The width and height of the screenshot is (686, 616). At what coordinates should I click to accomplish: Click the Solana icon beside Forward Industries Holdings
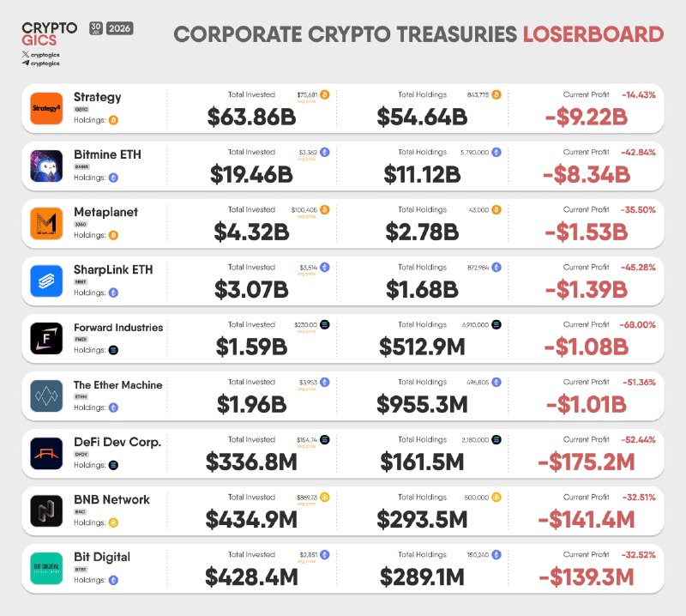point(113,350)
